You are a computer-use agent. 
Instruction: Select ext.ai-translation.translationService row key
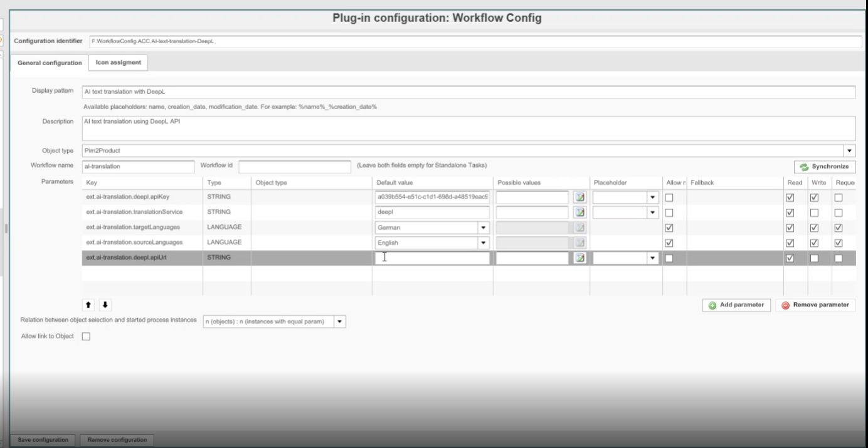tap(134, 212)
